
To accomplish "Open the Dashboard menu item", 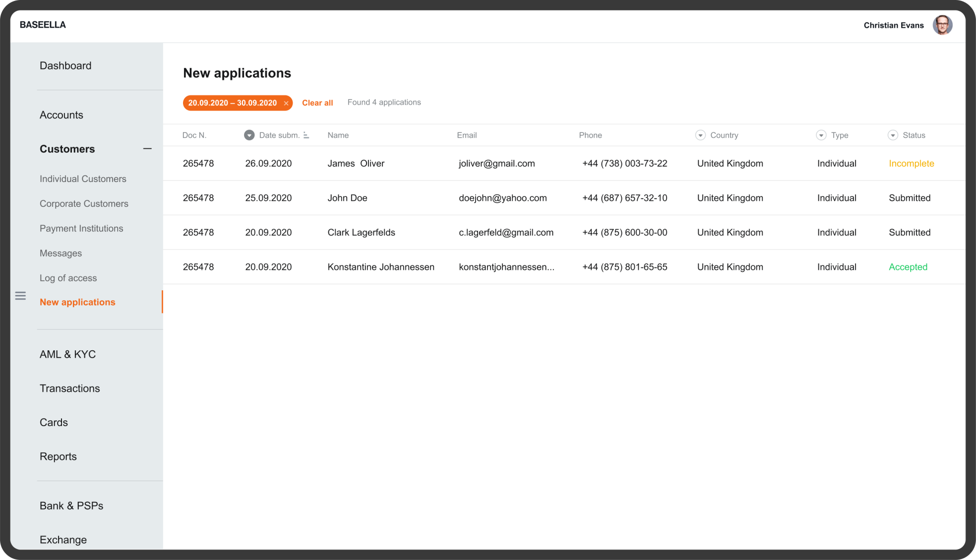I will pyautogui.click(x=65, y=65).
